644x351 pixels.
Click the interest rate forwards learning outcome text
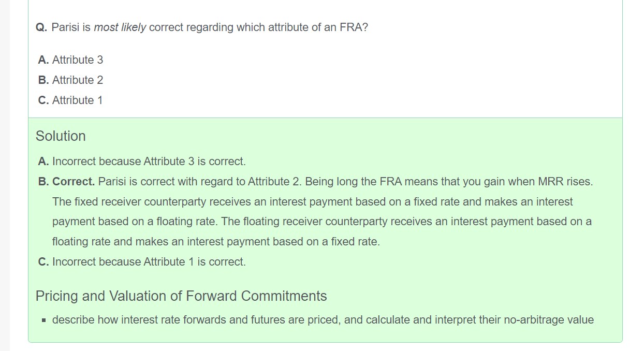pyautogui.click(x=323, y=320)
